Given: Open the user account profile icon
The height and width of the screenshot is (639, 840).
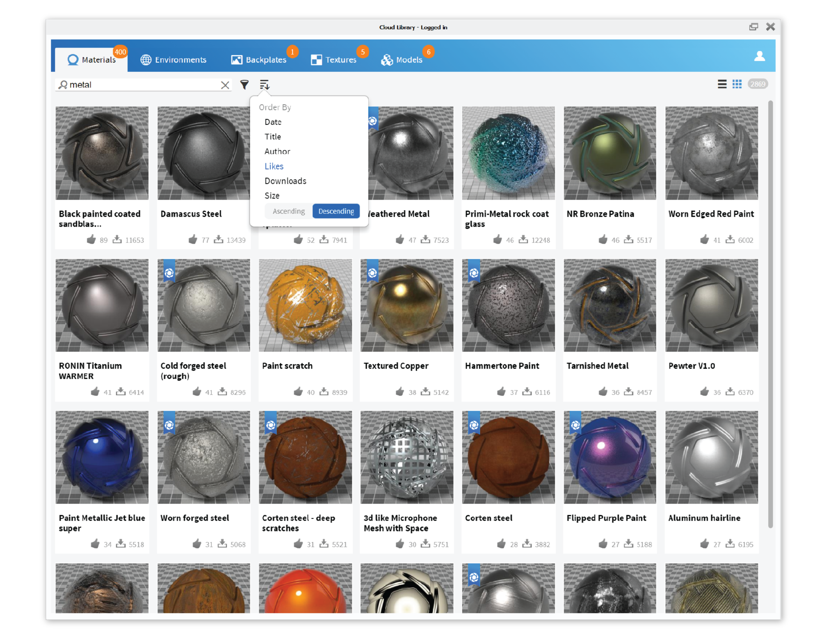Looking at the screenshot, I should point(759,56).
